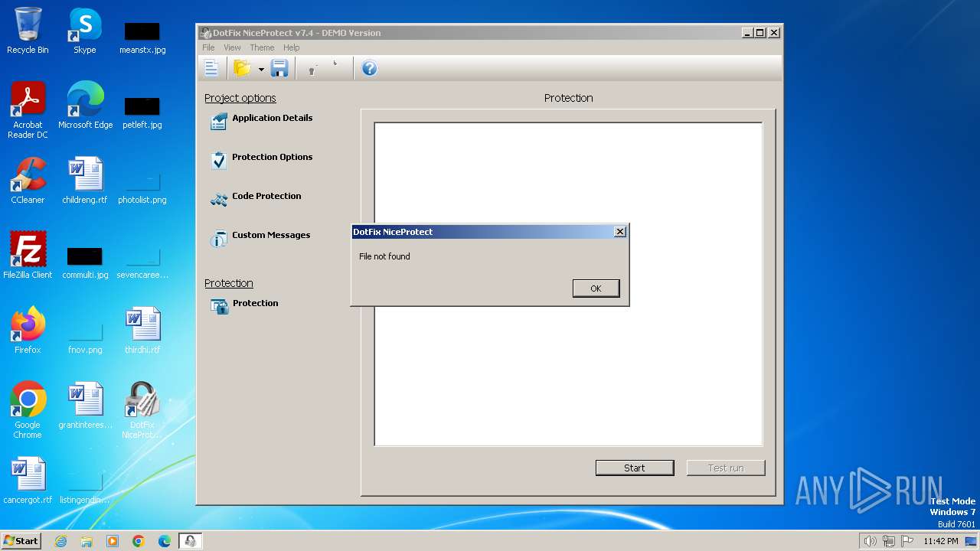Close the DotFix NiceProtect error dialog

coord(620,232)
